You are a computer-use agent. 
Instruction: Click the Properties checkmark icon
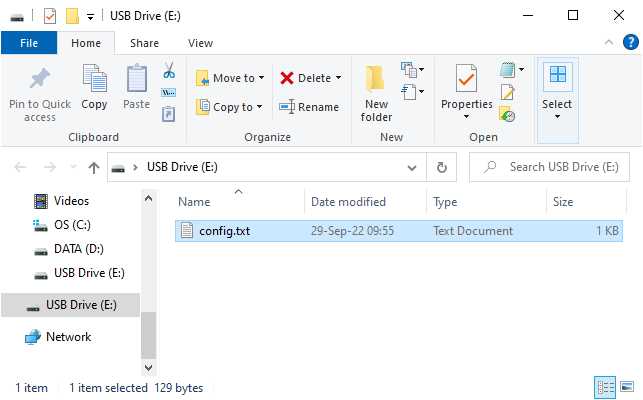pos(466,78)
